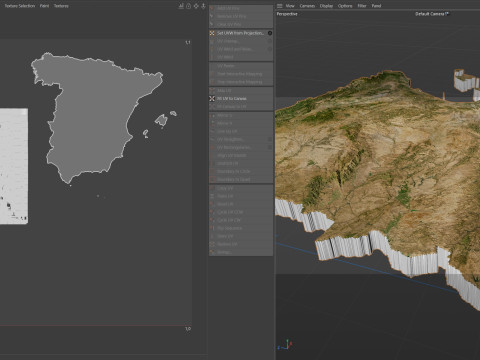Open the Filter menu in viewport

coord(362,6)
